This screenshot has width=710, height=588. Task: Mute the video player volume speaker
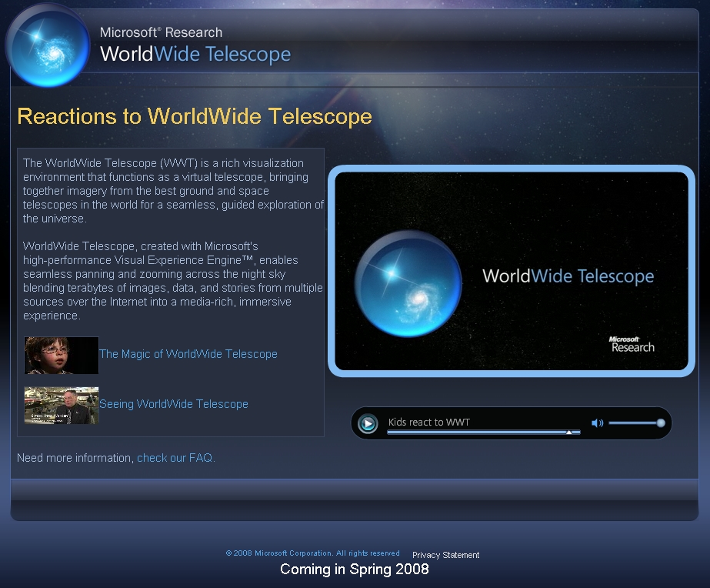coord(597,423)
